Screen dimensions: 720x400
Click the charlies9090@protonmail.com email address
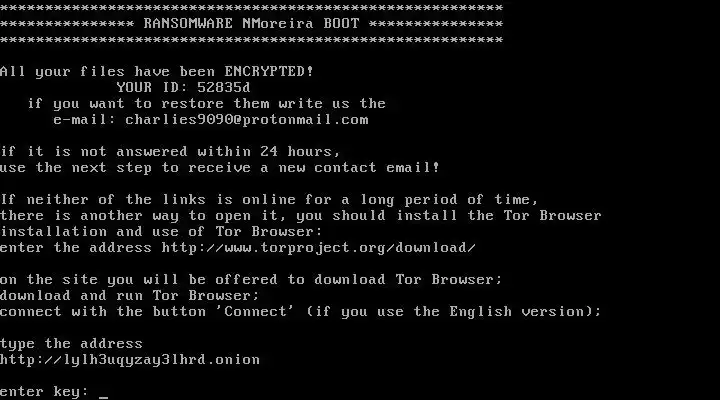247,120
